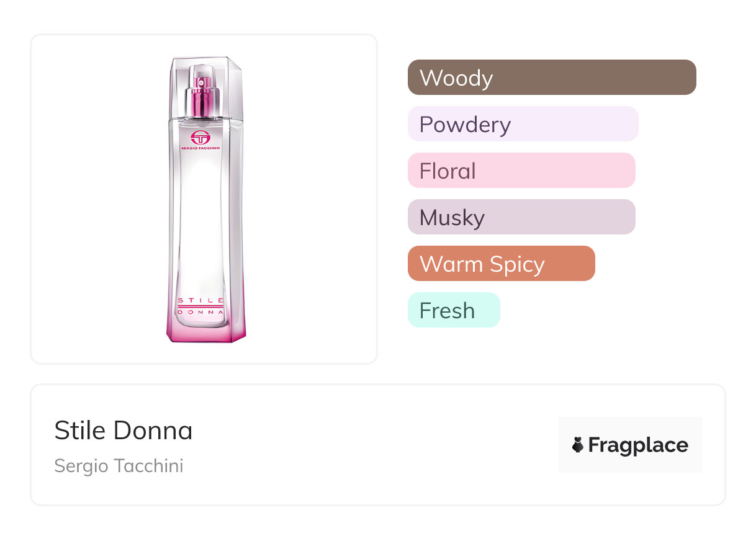Click the Sergio Tacchini emblem on the bottle
The image size is (756, 536).
[200, 138]
